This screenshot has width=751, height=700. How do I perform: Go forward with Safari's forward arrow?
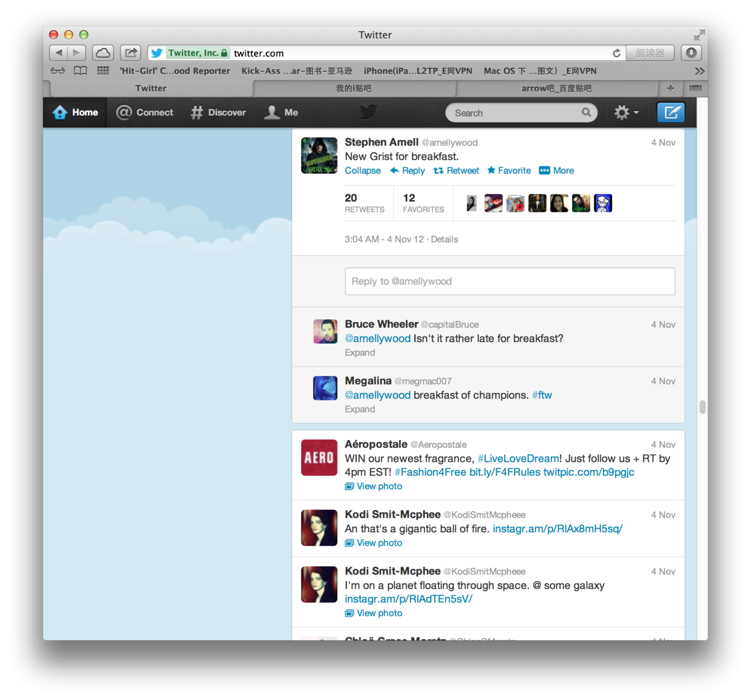(76, 53)
